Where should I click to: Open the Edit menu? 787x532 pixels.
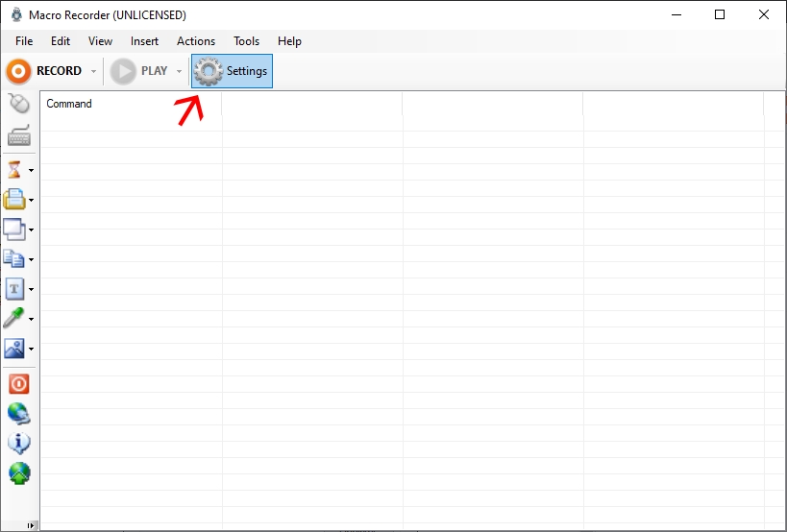[x=61, y=41]
